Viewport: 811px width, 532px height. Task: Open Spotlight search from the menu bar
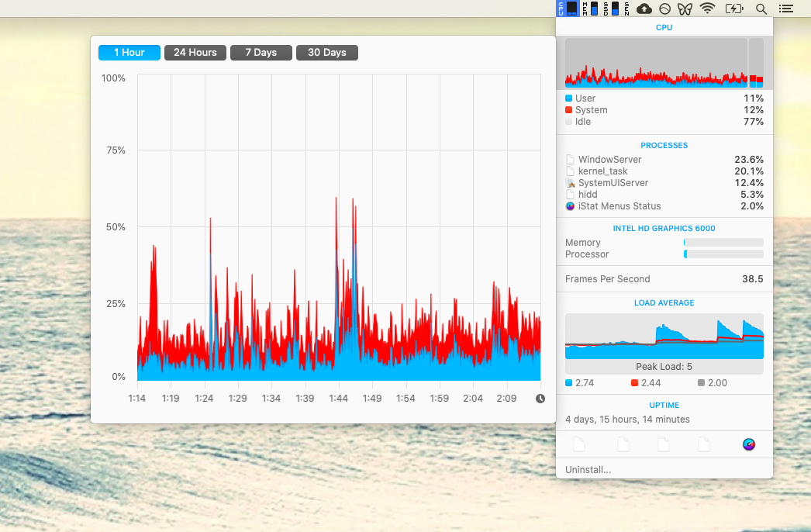point(761,9)
